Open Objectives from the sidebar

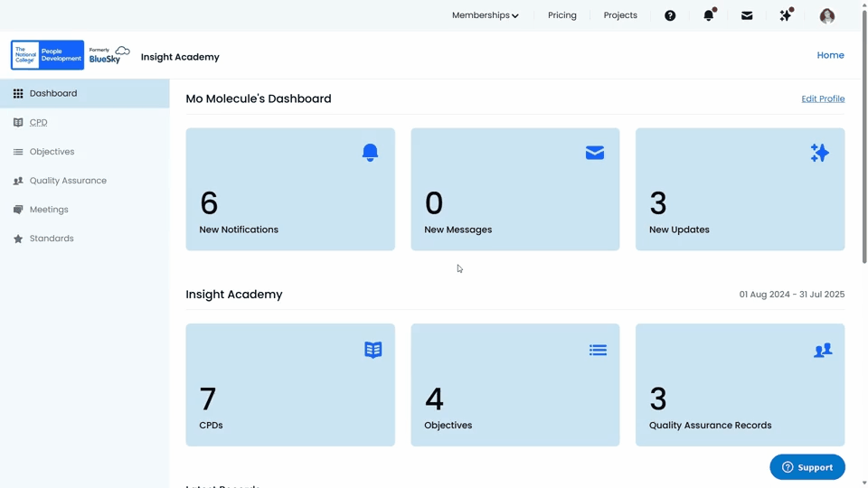coord(52,152)
